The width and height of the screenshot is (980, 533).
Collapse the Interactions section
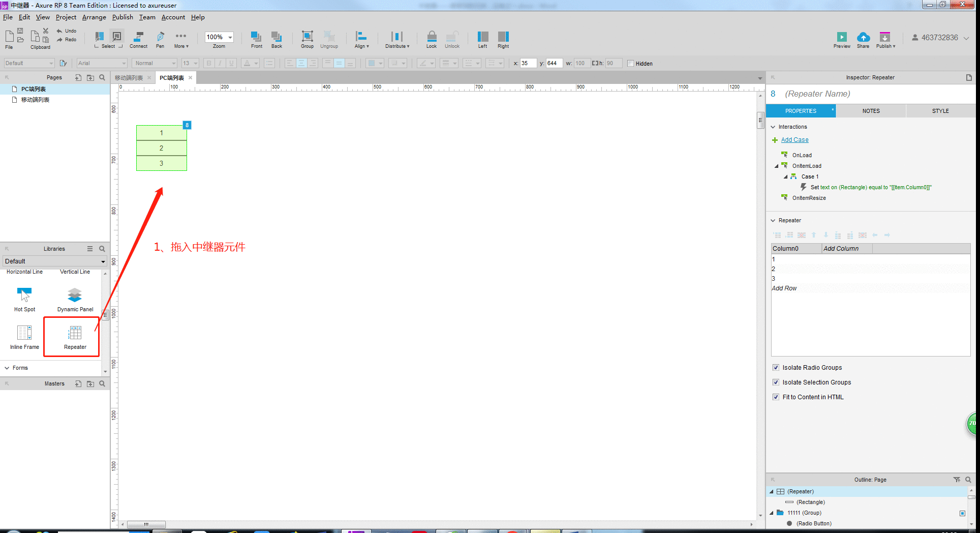point(773,127)
